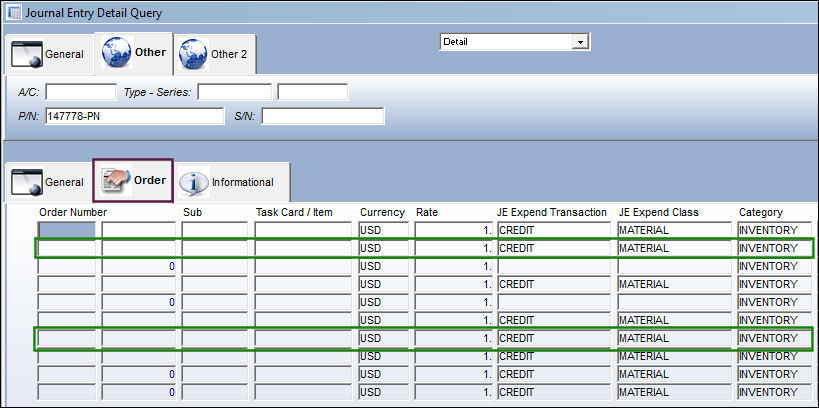Click the Informational tab info bubble icon
Viewport: 819px width, 408px height.
(x=193, y=182)
